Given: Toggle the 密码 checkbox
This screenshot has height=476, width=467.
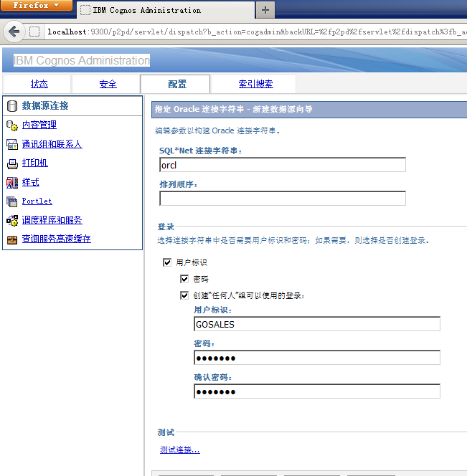Looking at the screenshot, I should [184, 279].
